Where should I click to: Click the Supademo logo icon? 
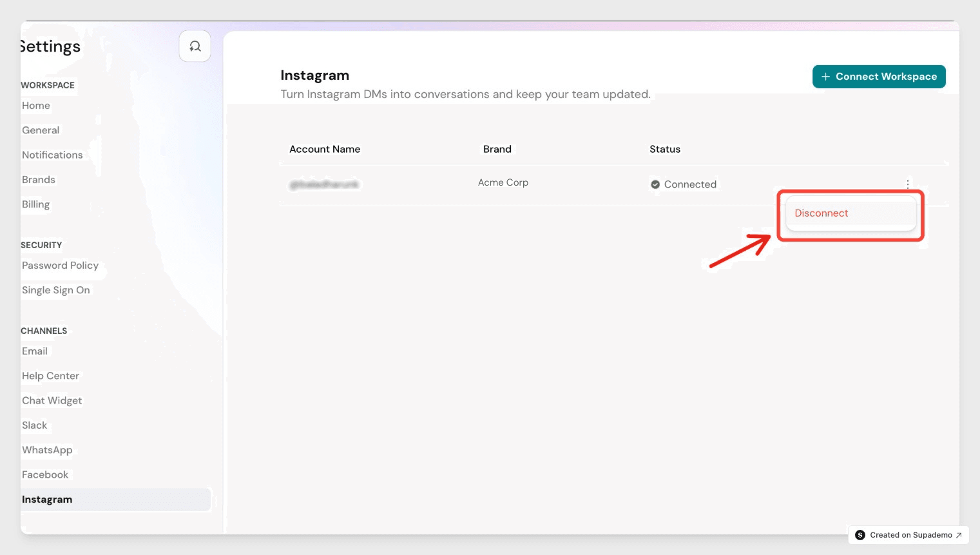(860, 535)
